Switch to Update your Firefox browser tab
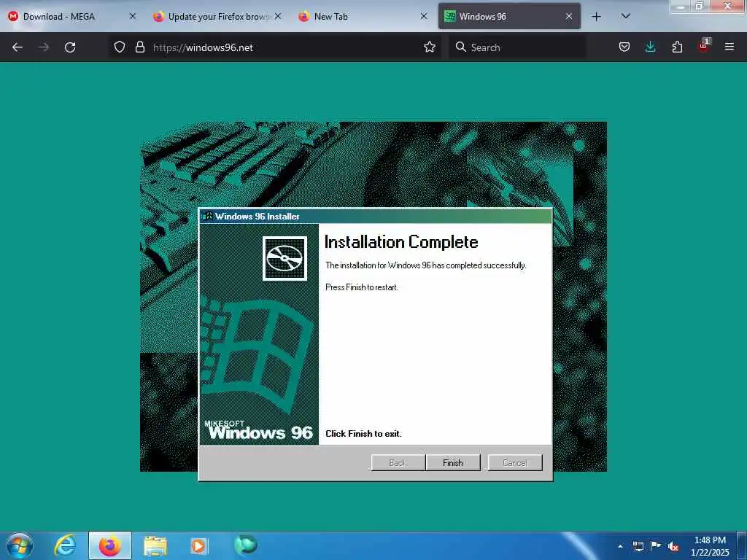This screenshot has width=747, height=560. [x=217, y=17]
